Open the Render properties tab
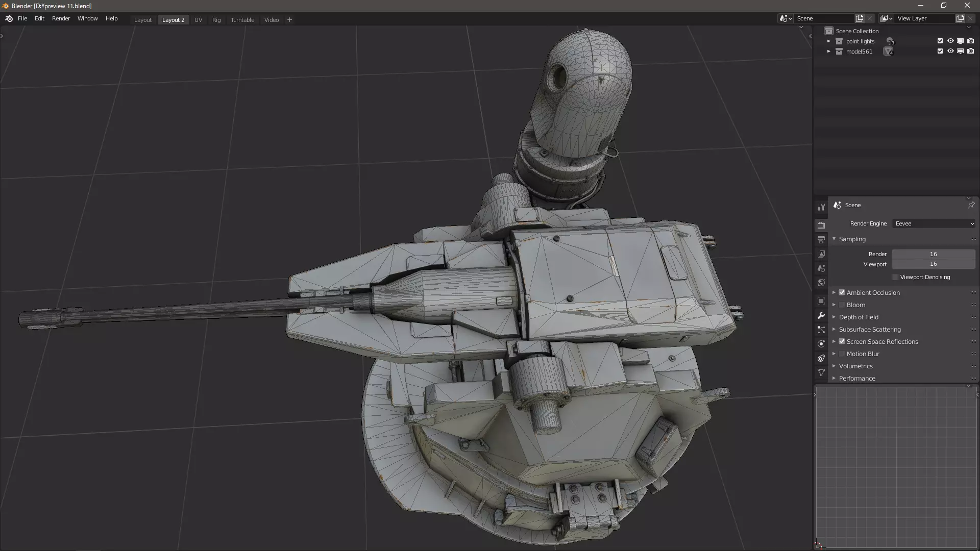This screenshot has width=980, height=551. click(821, 225)
